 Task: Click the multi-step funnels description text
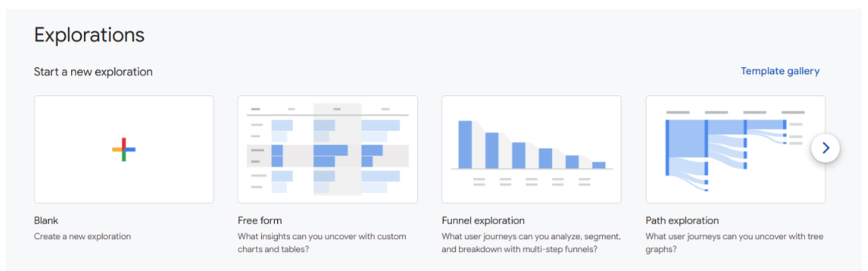(x=531, y=243)
